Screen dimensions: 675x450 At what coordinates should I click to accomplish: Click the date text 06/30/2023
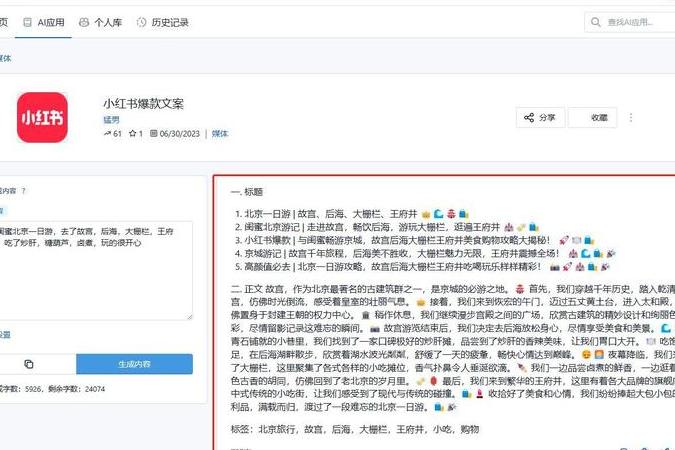(x=180, y=134)
